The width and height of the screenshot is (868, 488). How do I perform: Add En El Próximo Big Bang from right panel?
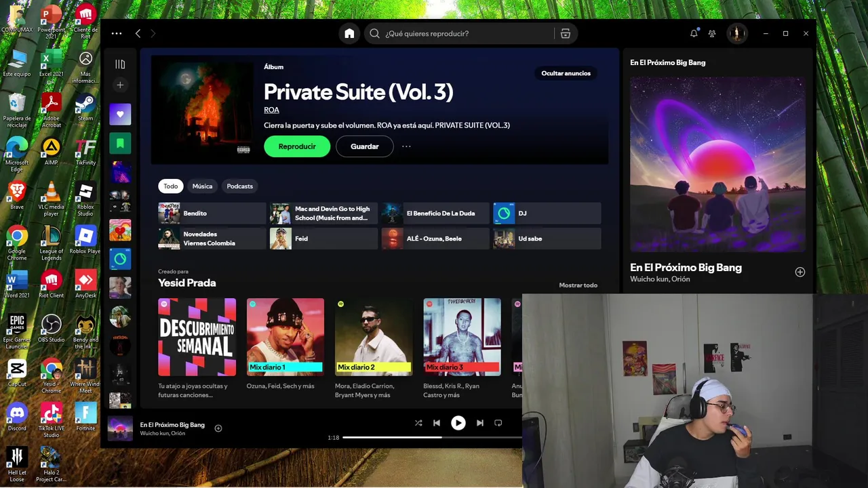click(x=800, y=272)
